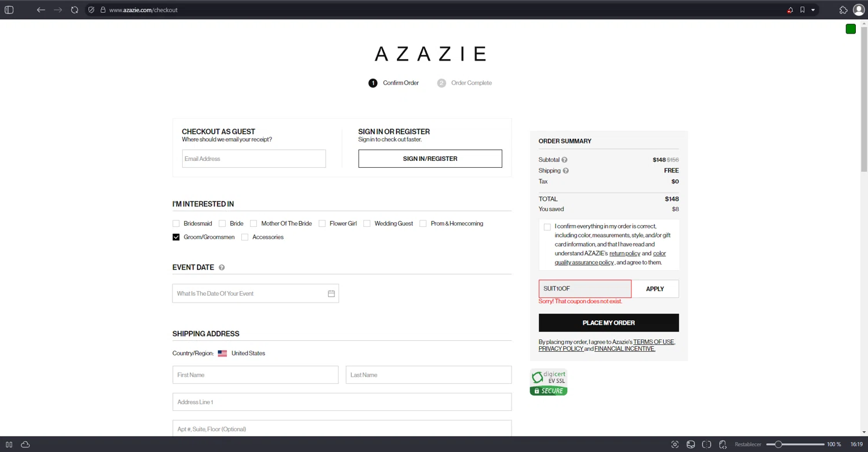
Task: Click the 100 % zoom value
Action: 834,444
